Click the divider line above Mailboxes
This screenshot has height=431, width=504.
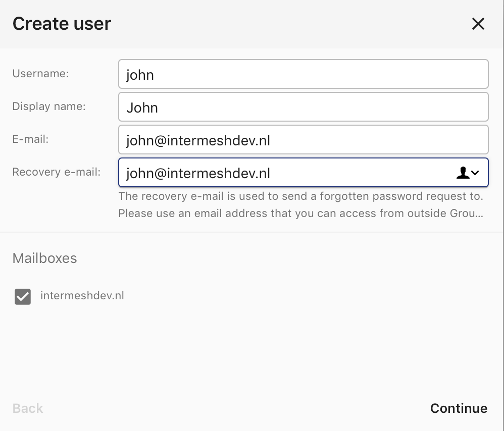click(252, 232)
